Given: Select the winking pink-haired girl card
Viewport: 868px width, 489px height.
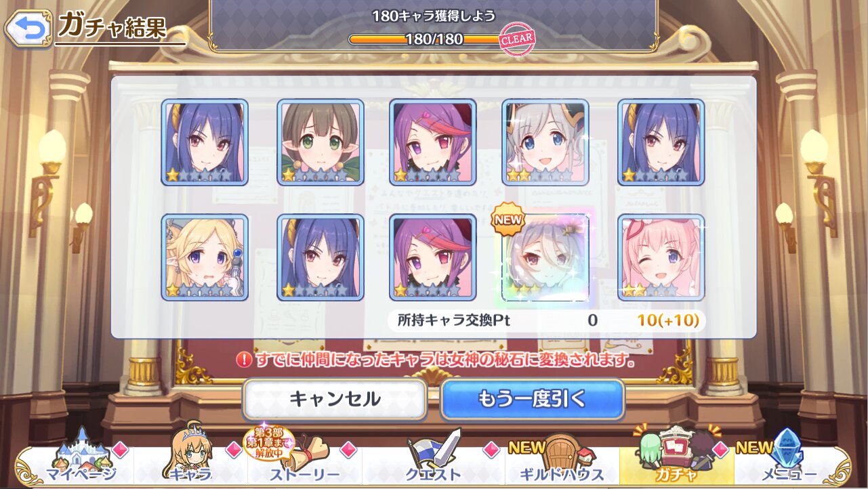Looking at the screenshot, I should coord(661,257).
